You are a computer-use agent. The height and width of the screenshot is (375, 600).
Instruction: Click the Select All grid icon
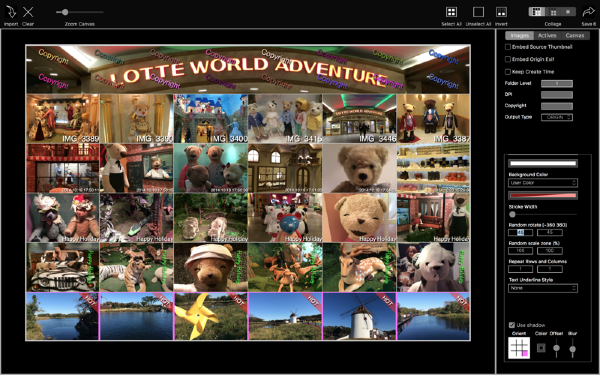click(x=452, y=12)
